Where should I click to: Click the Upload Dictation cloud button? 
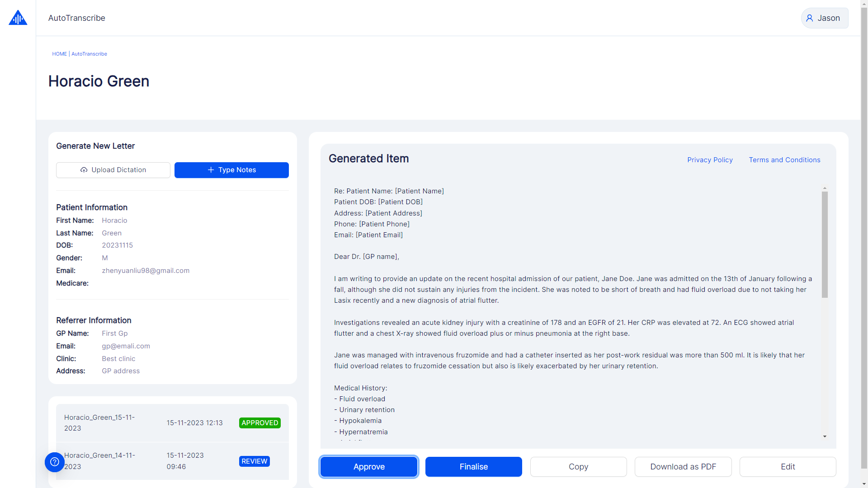pyautogui.click(x=113, y=170)
